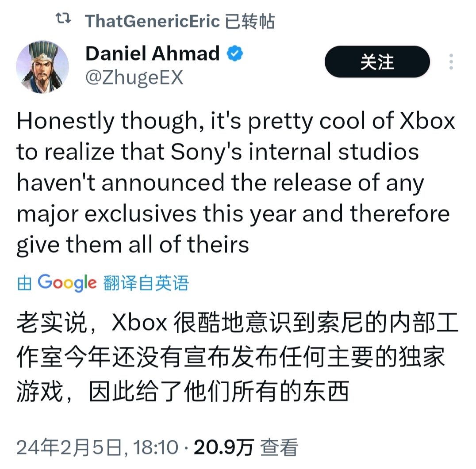Click the repost arrows icon above the tweet
The width and height of the screenshot is (476, 469).
click(x=63, y=19)
